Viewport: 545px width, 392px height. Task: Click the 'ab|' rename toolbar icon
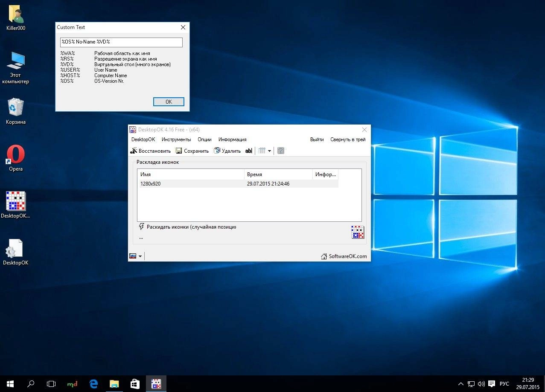[248, 151]
